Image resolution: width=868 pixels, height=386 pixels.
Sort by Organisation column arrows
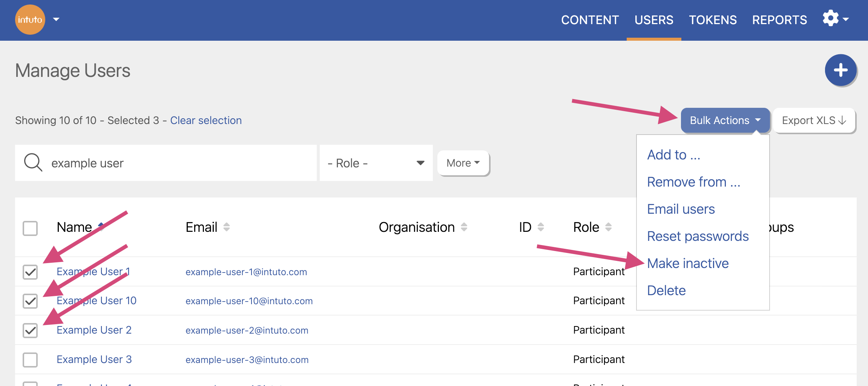(464, 227)
